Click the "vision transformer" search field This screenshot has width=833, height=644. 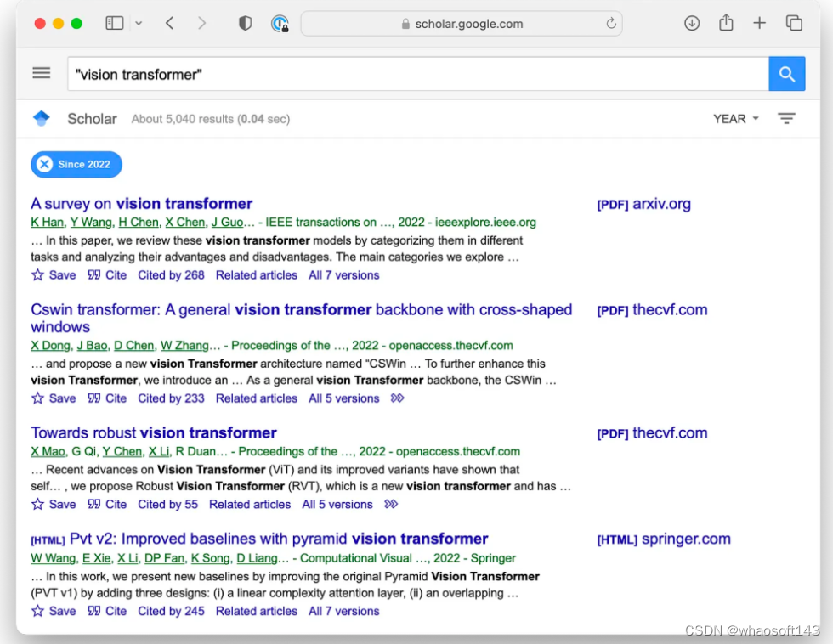point(417,74)
